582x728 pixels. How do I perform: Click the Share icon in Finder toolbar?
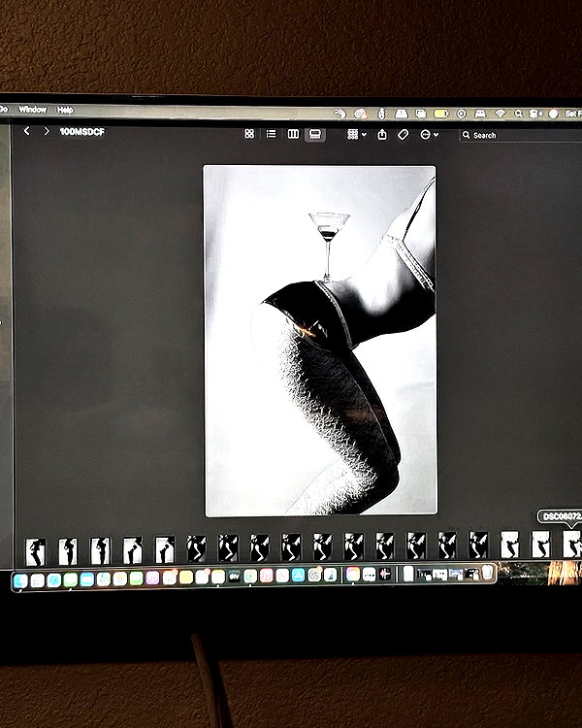[x=382, y=135]
